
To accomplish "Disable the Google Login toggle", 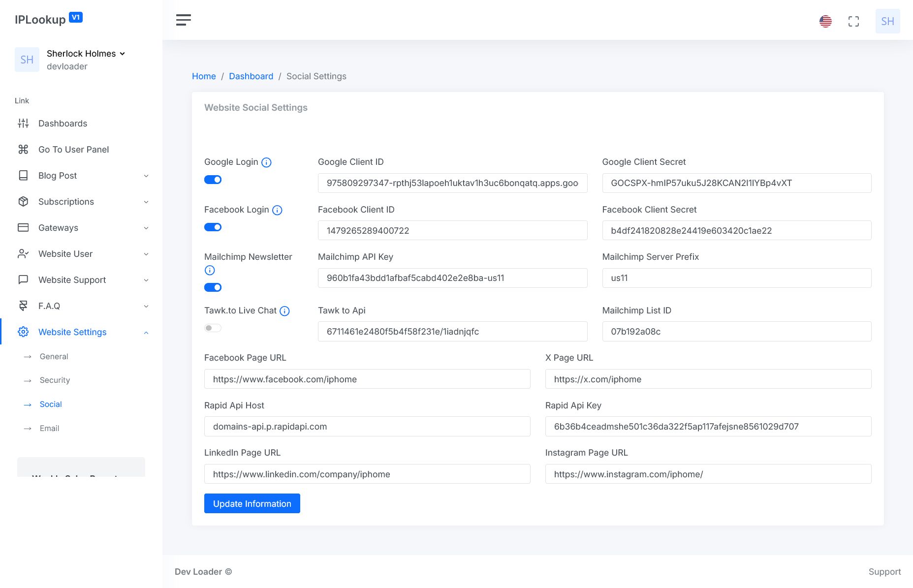I will [213, 180].
